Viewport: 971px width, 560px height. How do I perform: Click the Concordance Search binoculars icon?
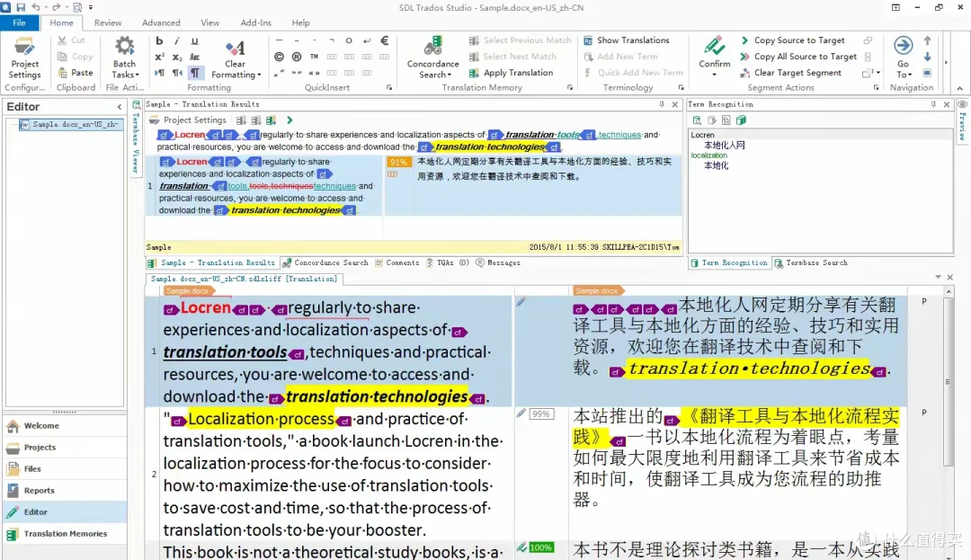pos(432,46)
